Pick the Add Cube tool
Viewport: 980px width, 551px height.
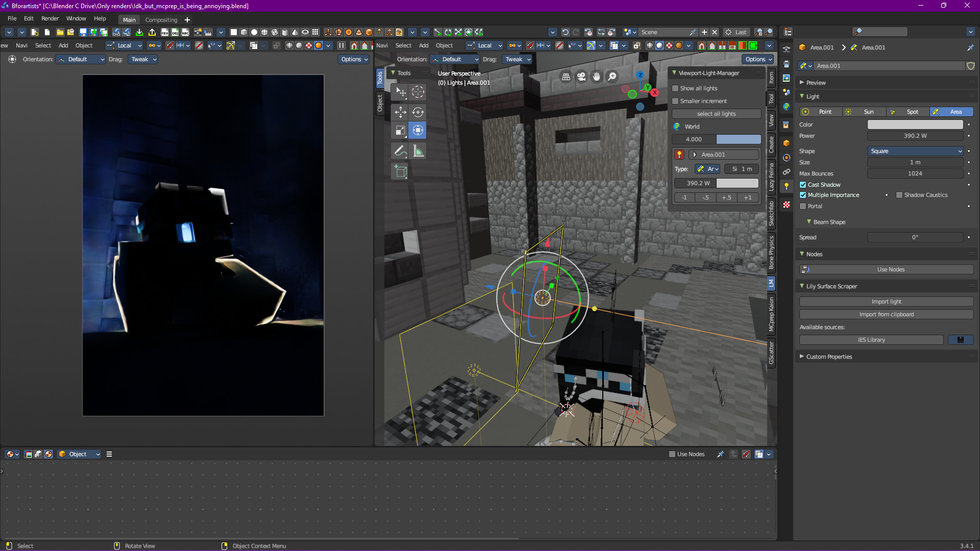pyautogui.click(x=400, y=171)
